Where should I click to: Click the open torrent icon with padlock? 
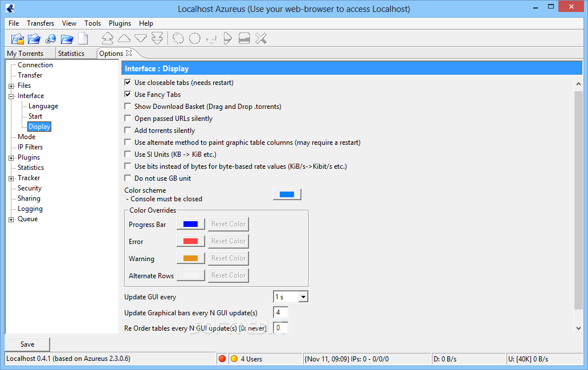(17, 39)
